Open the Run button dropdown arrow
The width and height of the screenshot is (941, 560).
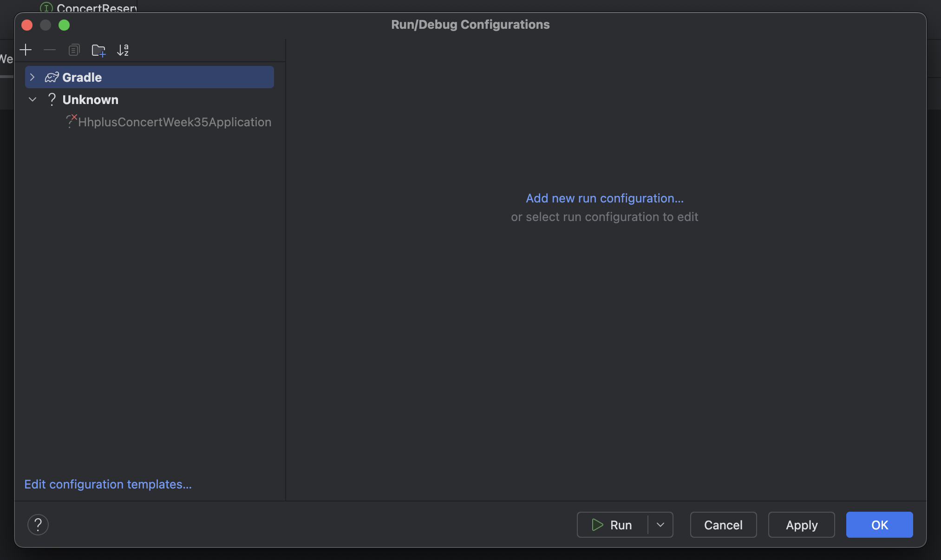660,525
